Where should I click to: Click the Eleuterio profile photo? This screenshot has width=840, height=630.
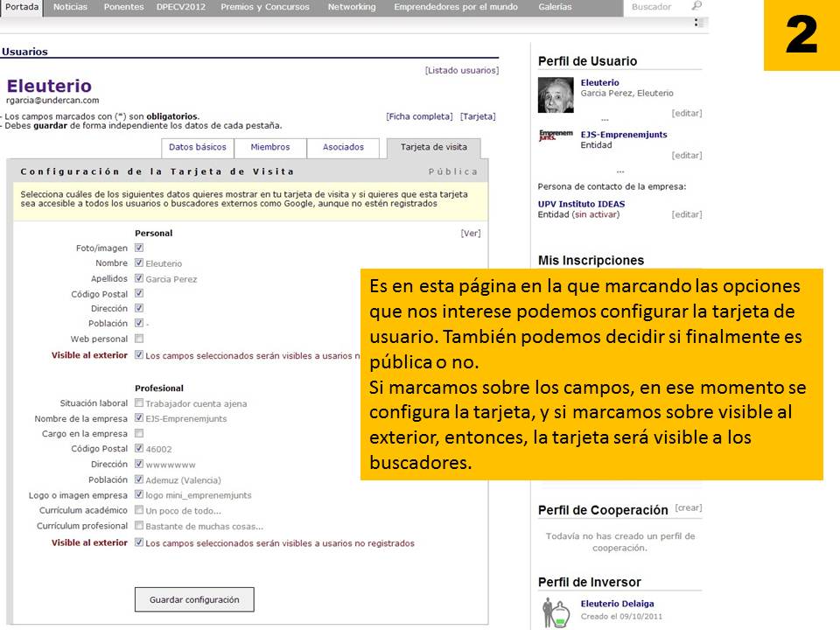[555, 94]
